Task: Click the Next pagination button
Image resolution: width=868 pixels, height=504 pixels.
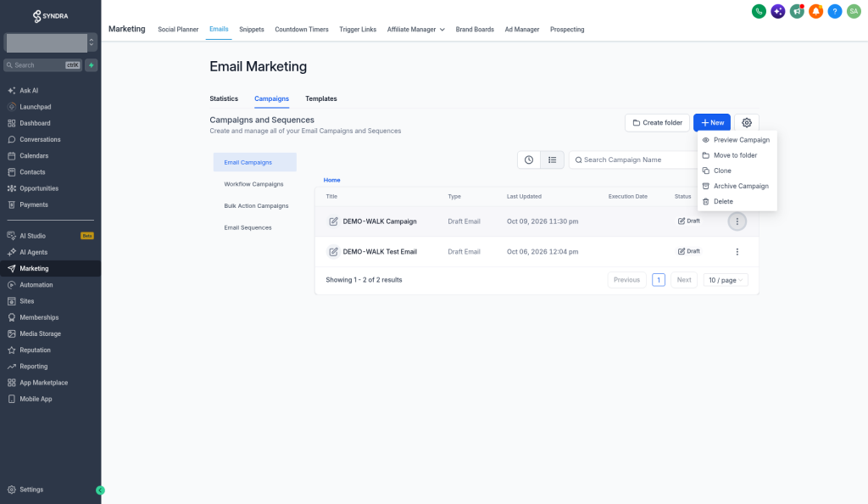Action: [x=684, y=280]
